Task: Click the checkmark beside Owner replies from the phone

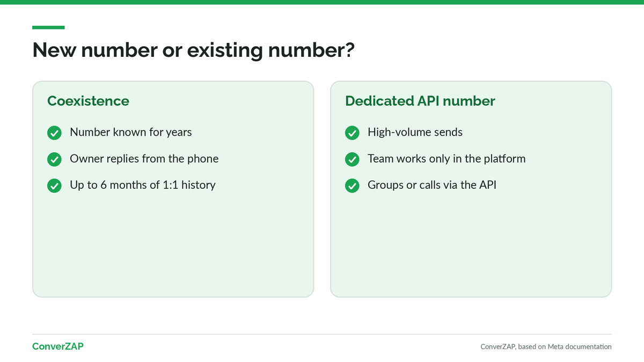Action: (54, 159)
